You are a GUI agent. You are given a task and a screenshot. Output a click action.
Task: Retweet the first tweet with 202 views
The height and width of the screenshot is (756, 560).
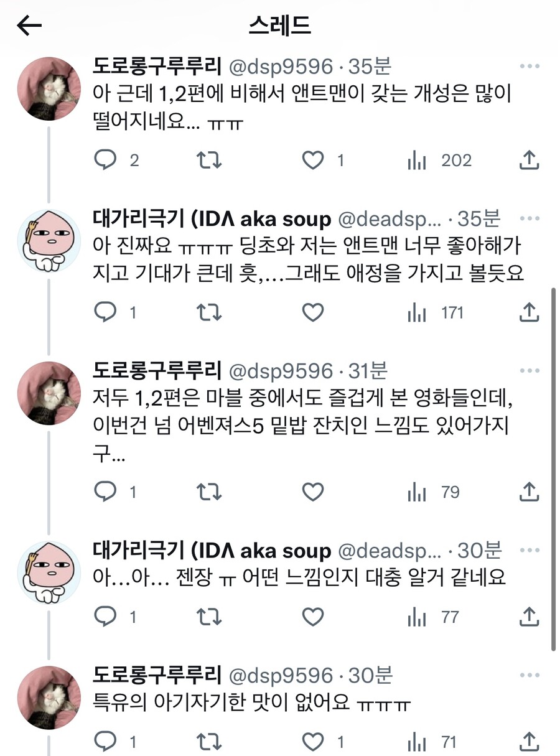click(x=209, y=161)
